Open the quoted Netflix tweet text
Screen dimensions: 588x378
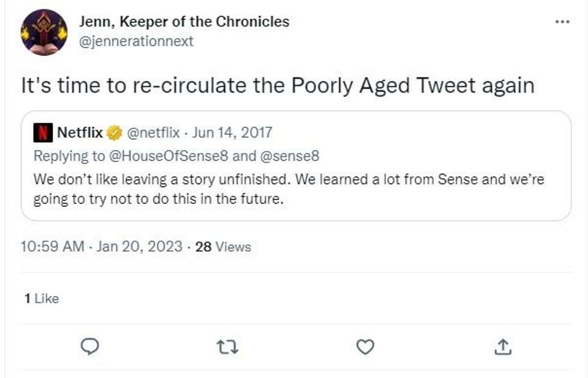tap(288, 190)
